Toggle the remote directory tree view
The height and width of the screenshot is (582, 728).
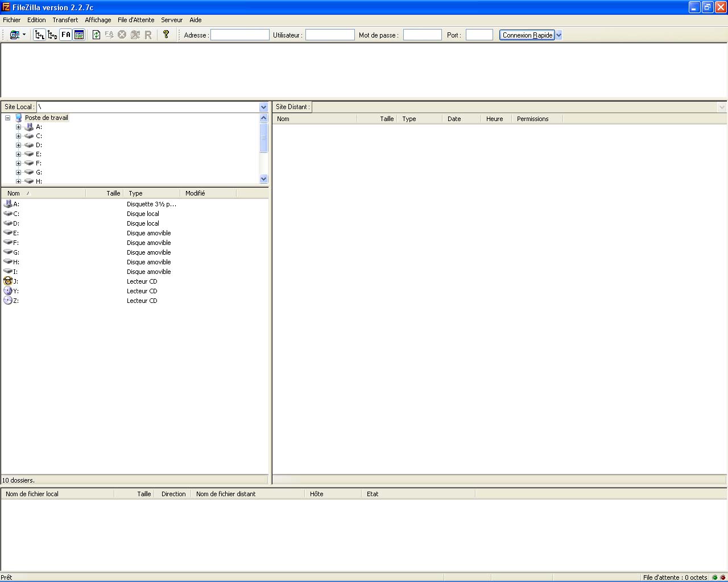point(52,35)
